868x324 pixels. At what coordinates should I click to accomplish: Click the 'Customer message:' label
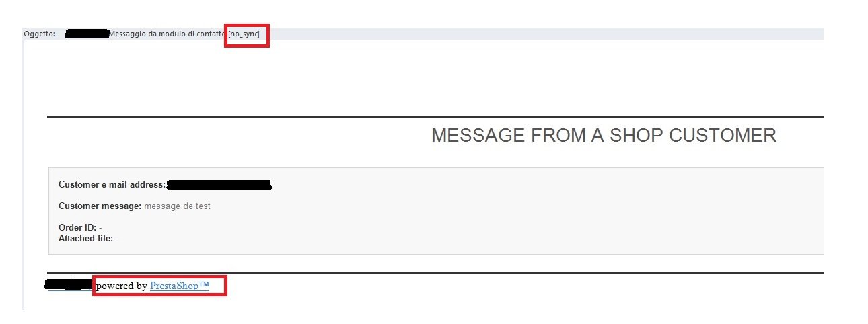(100, 206)
